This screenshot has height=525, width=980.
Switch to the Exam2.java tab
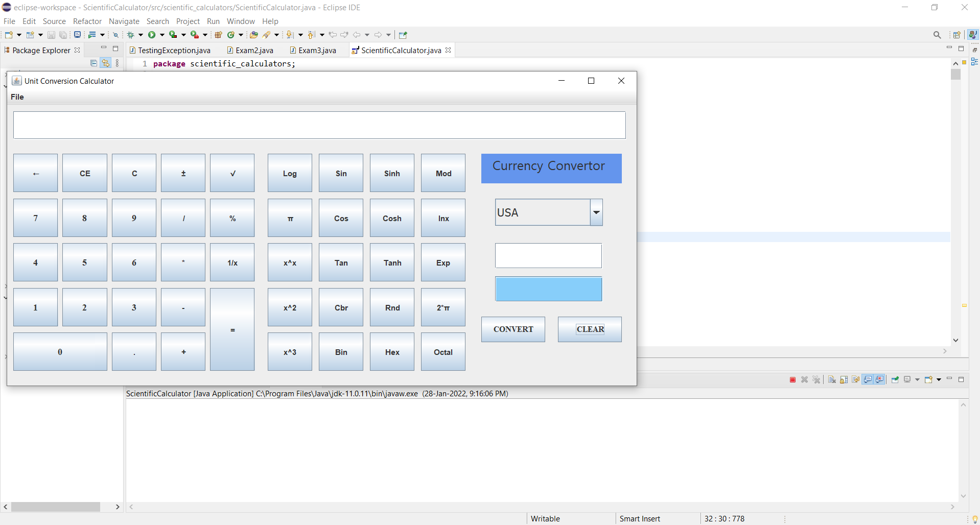pos(254,50)
